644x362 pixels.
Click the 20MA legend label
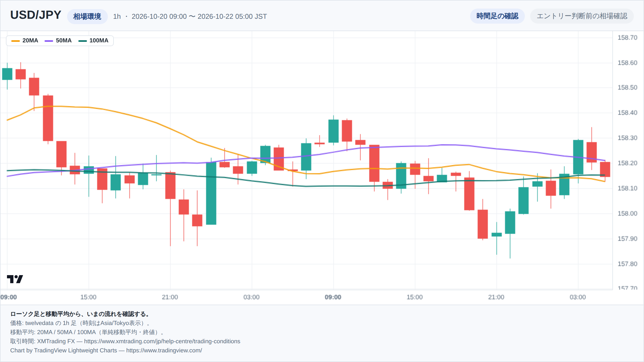click(30, 40)
